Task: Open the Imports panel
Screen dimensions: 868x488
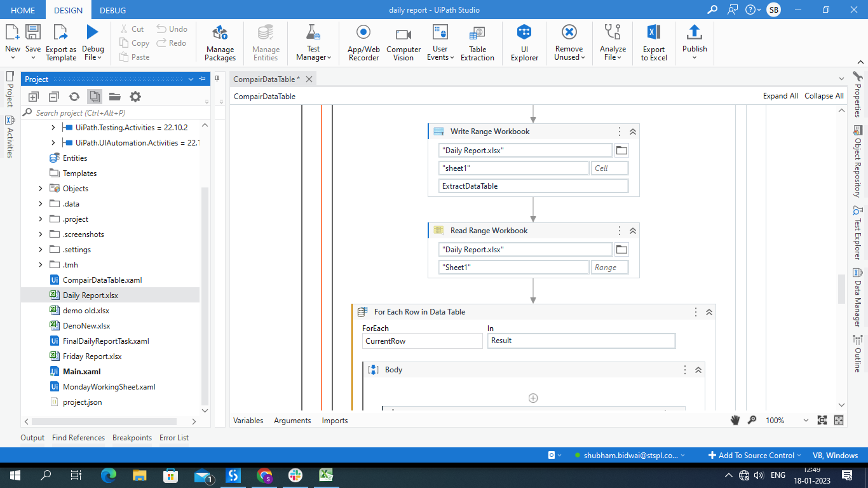Action: [335, 421]
